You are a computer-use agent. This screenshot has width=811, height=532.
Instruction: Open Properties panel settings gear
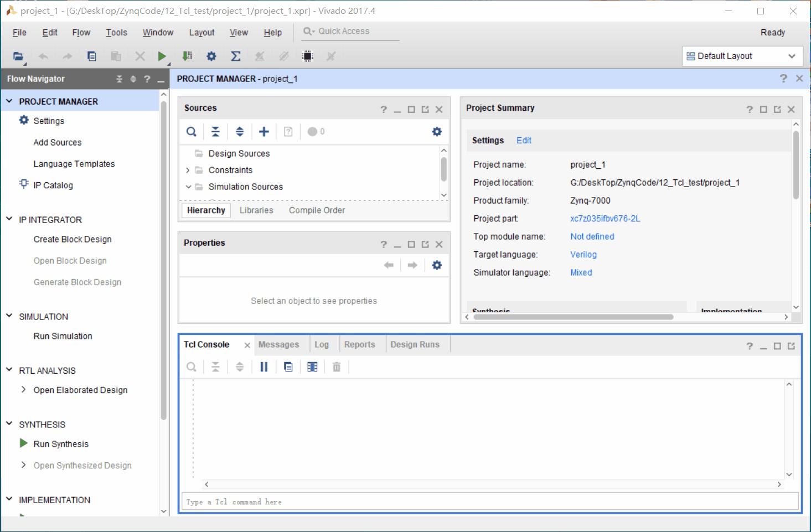click(437, 265)
